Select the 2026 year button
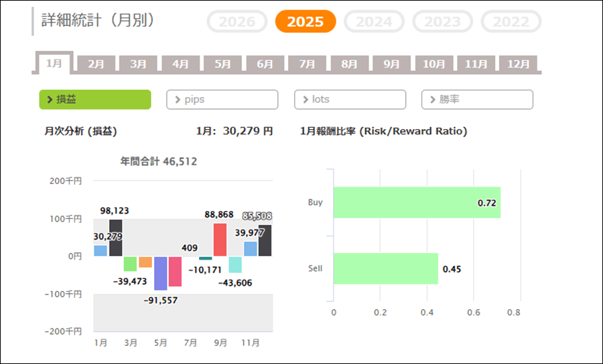 (237, 22)
